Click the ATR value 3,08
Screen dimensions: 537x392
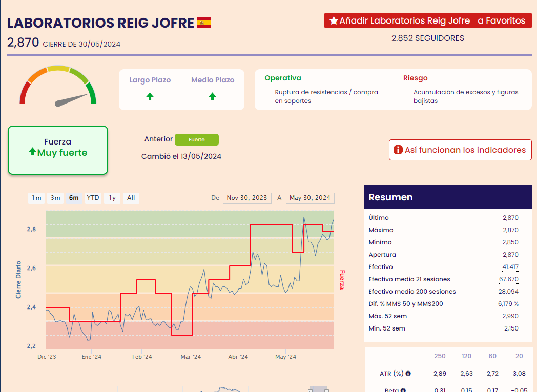tap(519, 373)
